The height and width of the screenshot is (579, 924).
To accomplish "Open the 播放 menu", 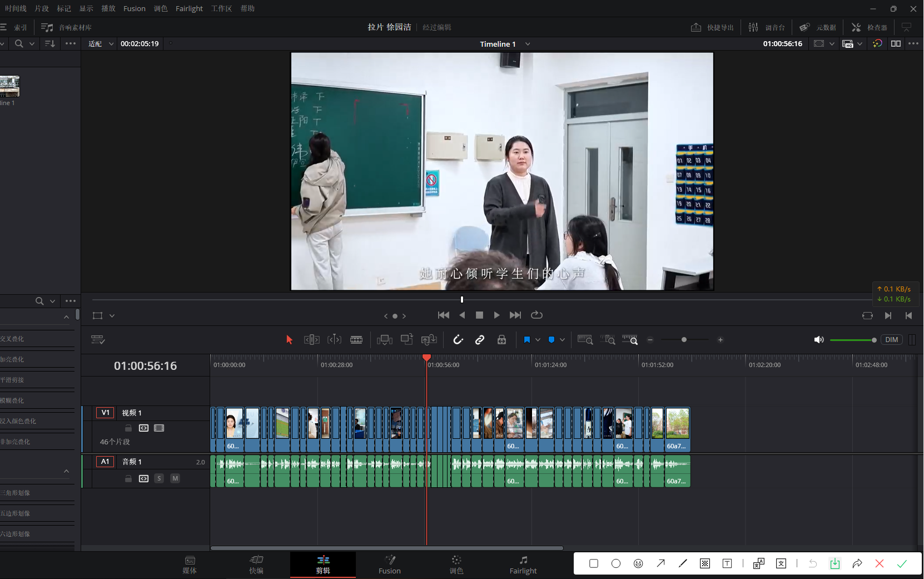I will click(x=108, y=8).
